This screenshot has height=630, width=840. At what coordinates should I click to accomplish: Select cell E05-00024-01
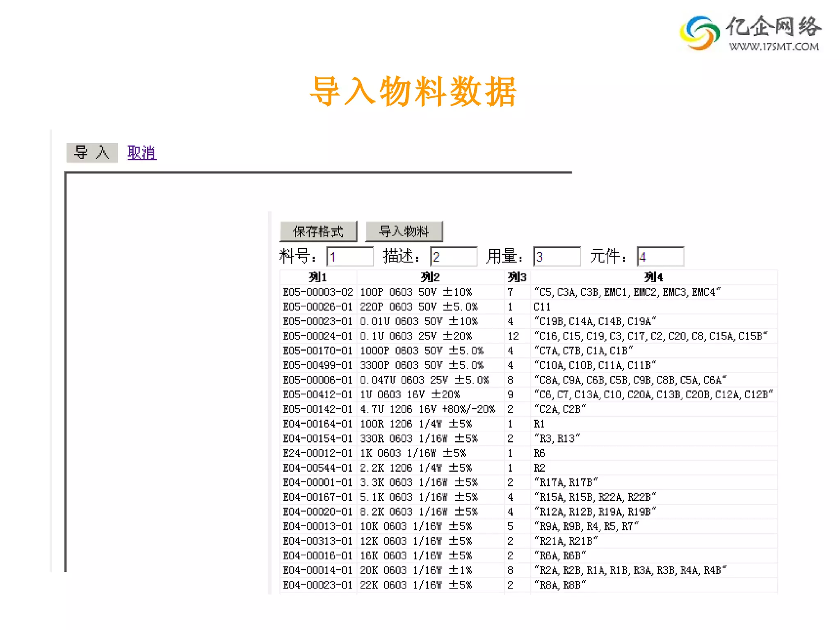point(318,336)
